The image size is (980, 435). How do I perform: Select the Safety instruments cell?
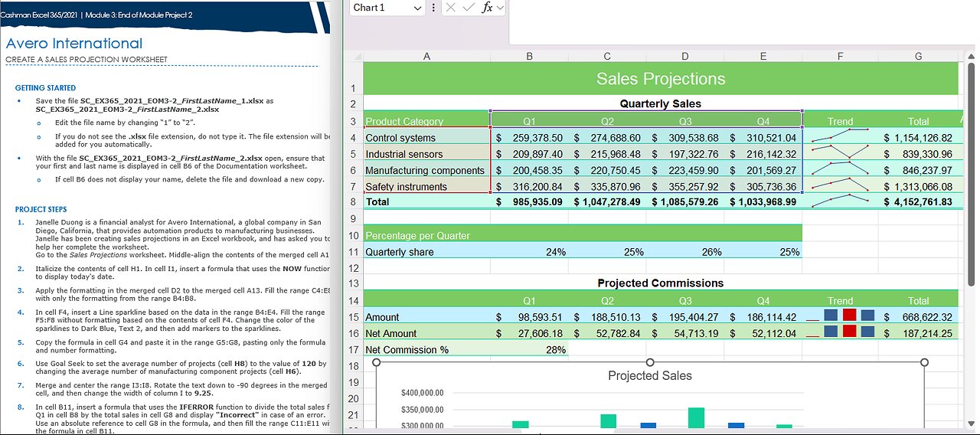coord(426,186)
